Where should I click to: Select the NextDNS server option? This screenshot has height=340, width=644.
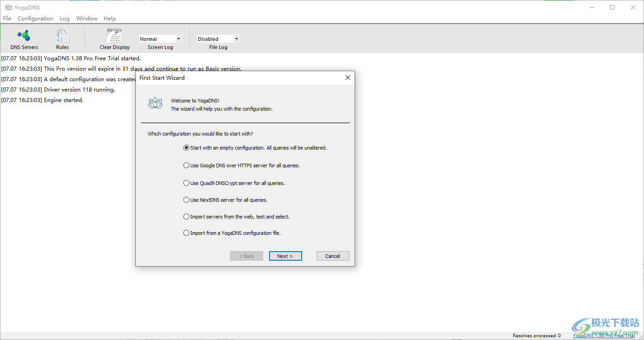tap(225, 200)
